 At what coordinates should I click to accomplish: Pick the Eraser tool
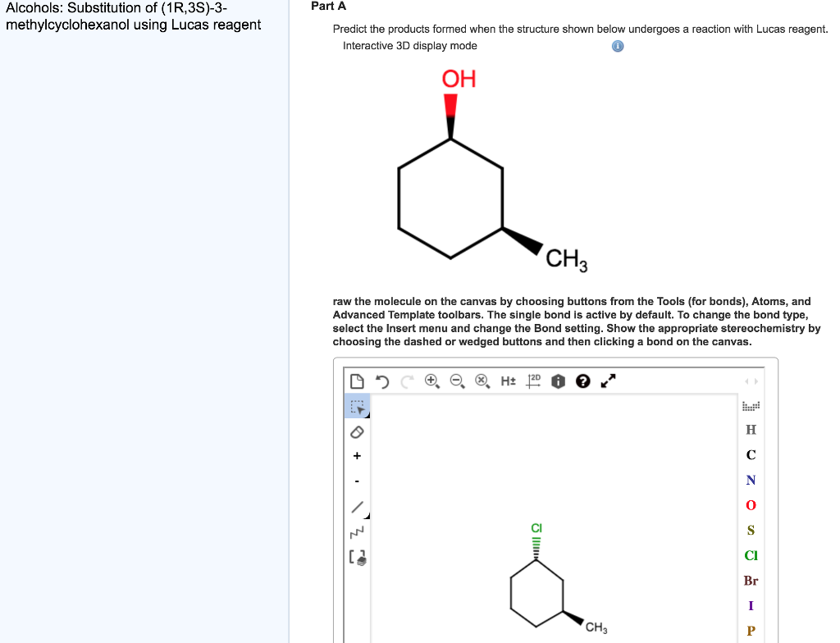357,431
